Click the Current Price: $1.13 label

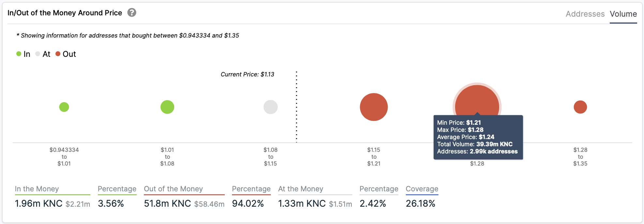click(247, 74)
